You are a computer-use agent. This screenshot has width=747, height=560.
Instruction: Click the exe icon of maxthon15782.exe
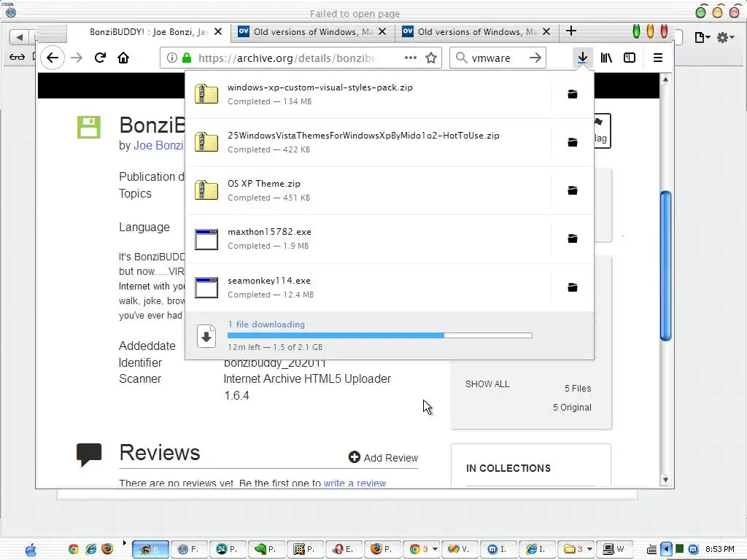tap(206, 239)
